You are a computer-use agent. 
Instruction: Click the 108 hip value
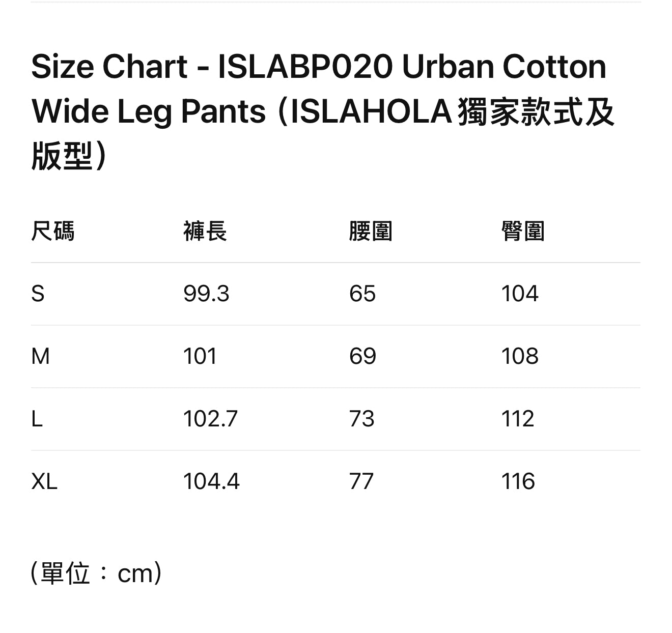520,356
